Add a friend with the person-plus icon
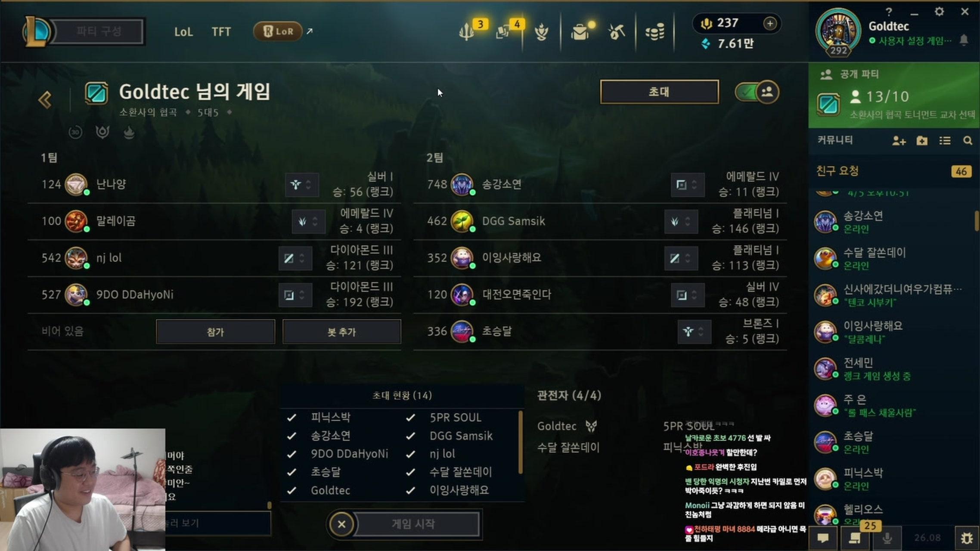 tap(899, 141)
